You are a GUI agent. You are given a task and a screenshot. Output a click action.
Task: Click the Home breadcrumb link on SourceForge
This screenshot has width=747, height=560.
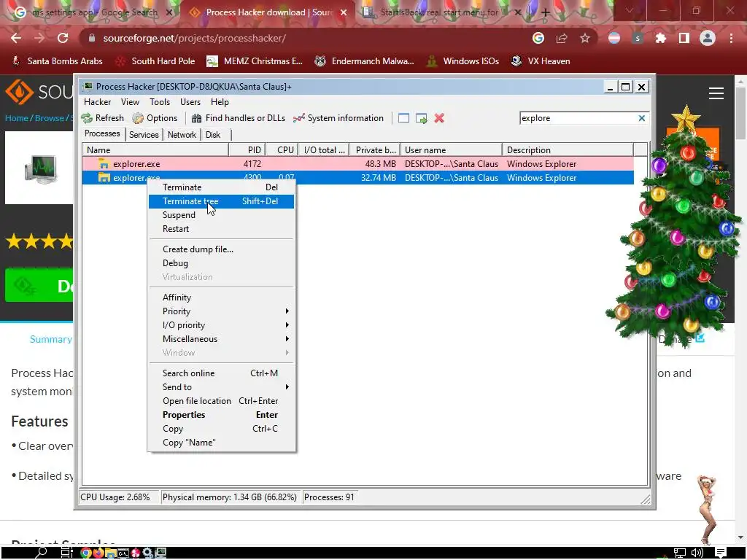[x=16, y=118]
